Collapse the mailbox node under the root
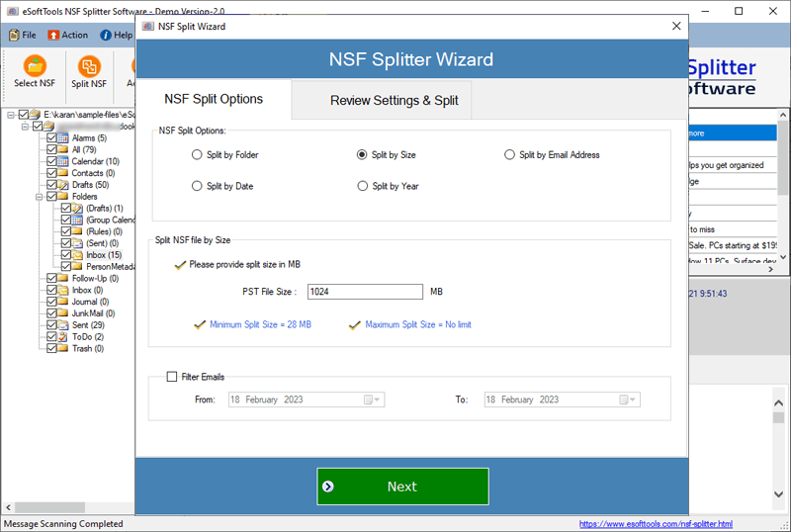The image size is (791, 532). pos(24,127)
